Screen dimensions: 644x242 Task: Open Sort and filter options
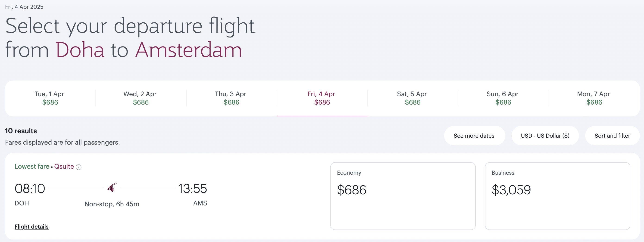click(612, 136)
